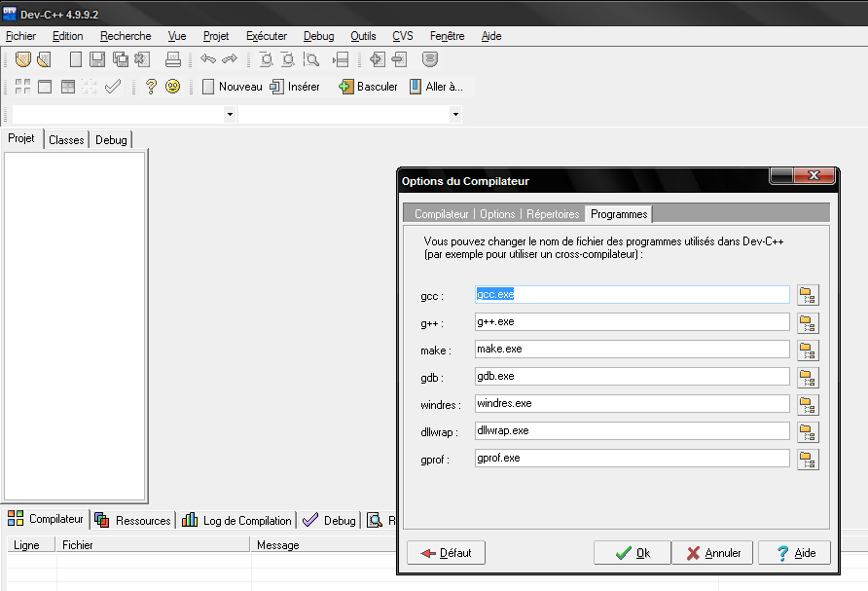Browse for the g++ program file

coord(809,323)
